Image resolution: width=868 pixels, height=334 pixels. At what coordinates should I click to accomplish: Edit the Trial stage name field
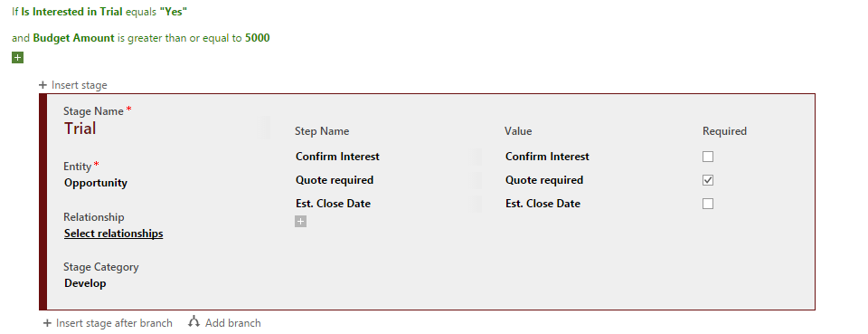80,129
